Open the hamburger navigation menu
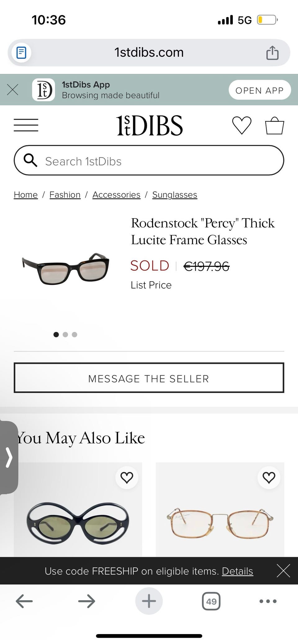 [26, 125]
